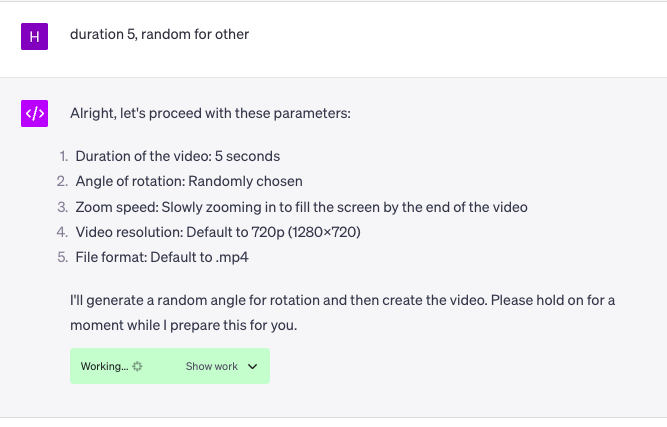Screen dimensions: 667x427
Task: Click list item 'Duration of the video: 5 seconds'
Action: (x=178, y=156)
